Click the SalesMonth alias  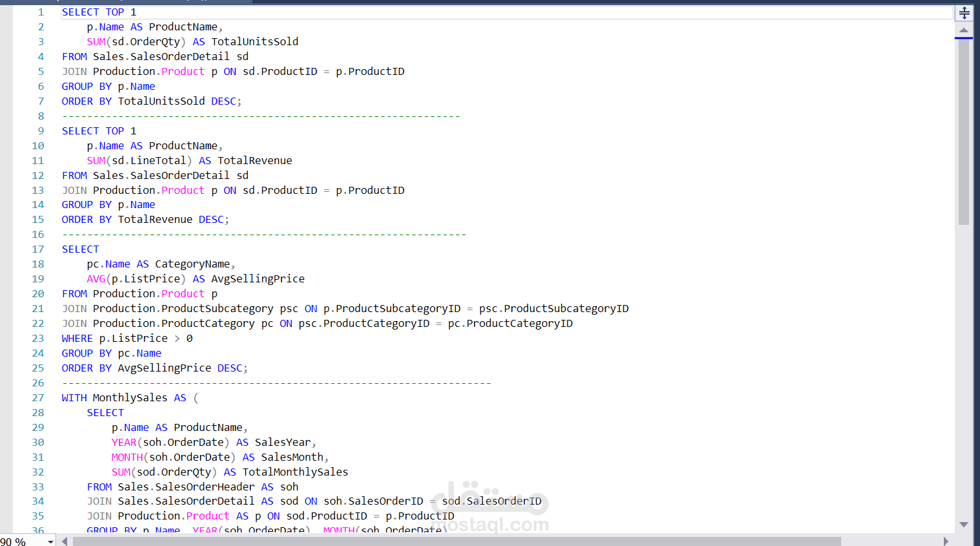(292, 457)
